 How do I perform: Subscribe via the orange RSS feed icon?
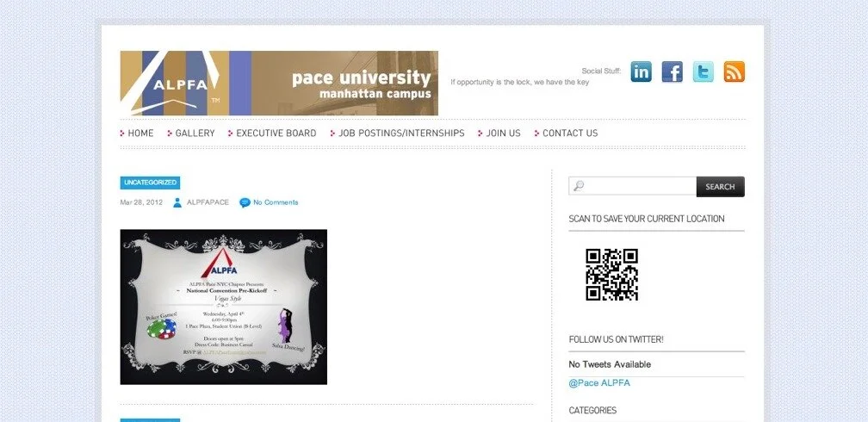[x=734, y=72]
